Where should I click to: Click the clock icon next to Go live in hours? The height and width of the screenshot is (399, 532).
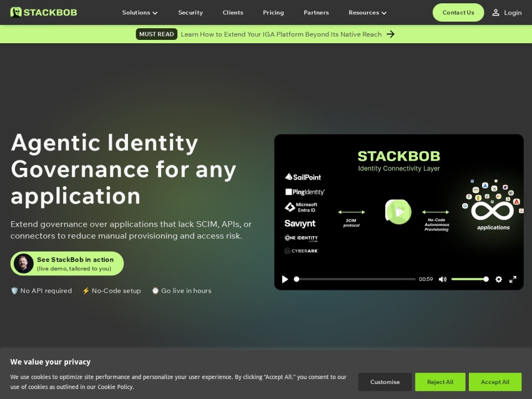coord(155,290)
